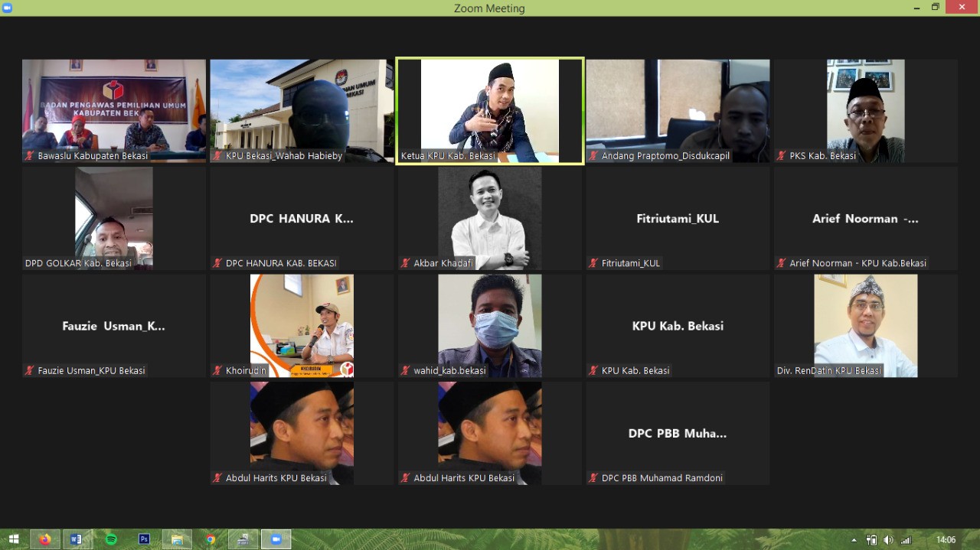Click the PKS Kab. Bekasi participant tile
The width and height of the screenshot is (980, 550).
(865, 110)
